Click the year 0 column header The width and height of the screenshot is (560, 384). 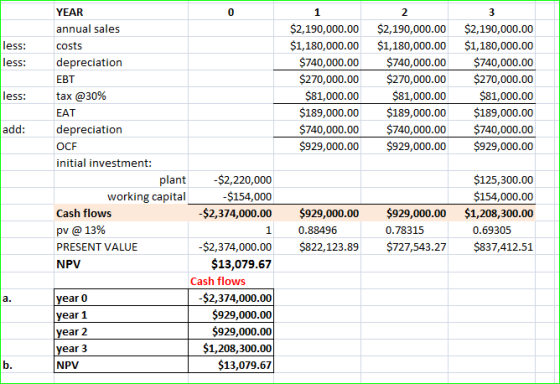pos(231,12)
